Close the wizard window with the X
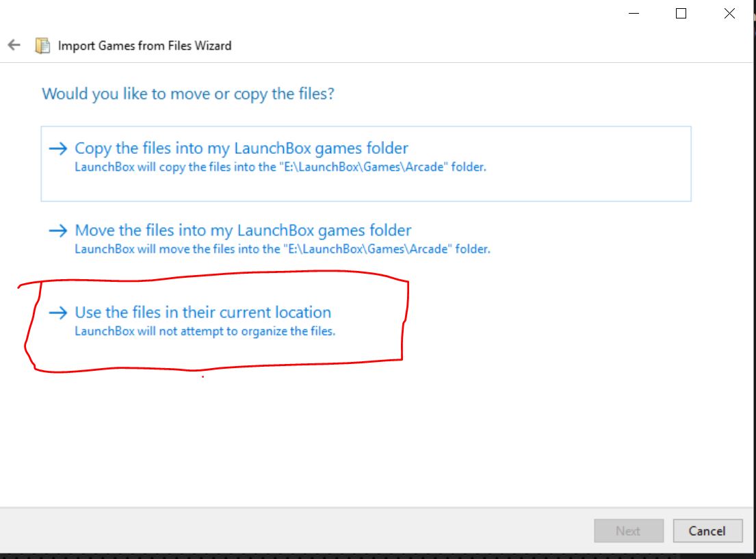The height and width of the screenshot is (559, 756). pos(729,14)
